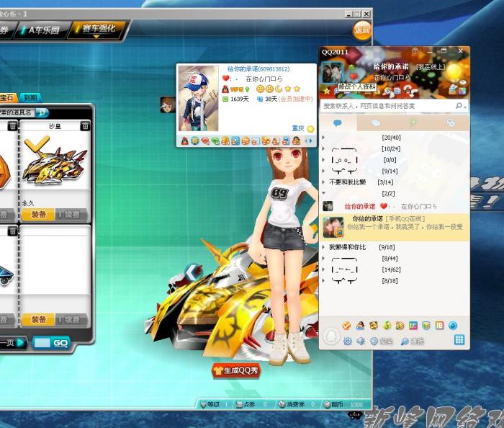Open the third green-icon tab in the QQ panel

(413, 122)
